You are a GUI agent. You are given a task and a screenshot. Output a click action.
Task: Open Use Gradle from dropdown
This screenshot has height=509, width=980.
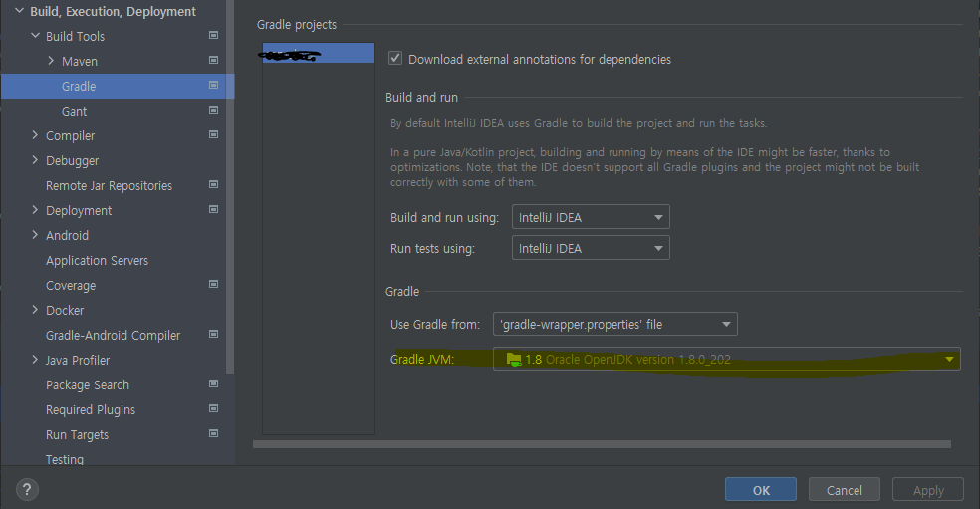pyautogui.click(x=615, y=324)
